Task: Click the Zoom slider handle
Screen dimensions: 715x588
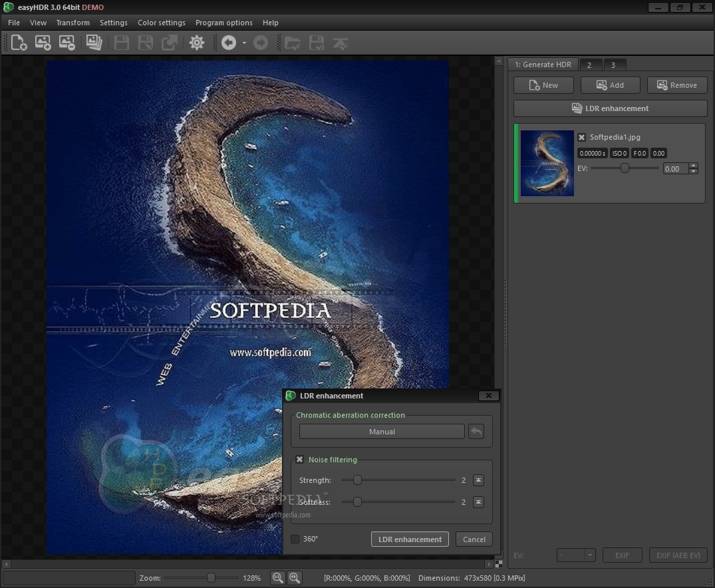Action: 211,578
